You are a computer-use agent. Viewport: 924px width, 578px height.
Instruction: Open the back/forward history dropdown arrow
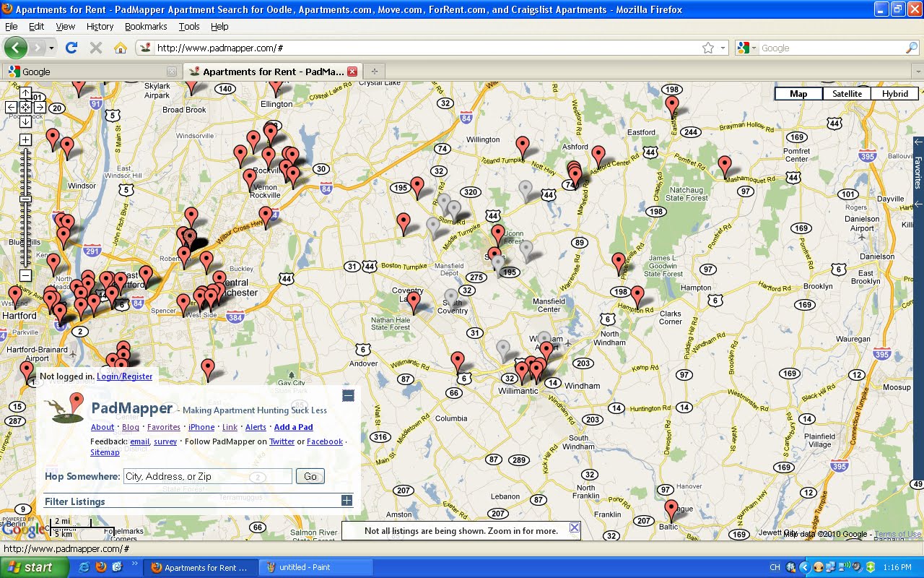coord(51,48)
